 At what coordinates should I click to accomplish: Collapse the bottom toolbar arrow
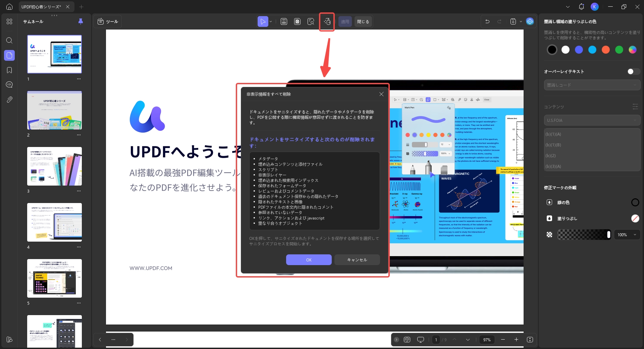pyautogui.click(x=396, y=340)
